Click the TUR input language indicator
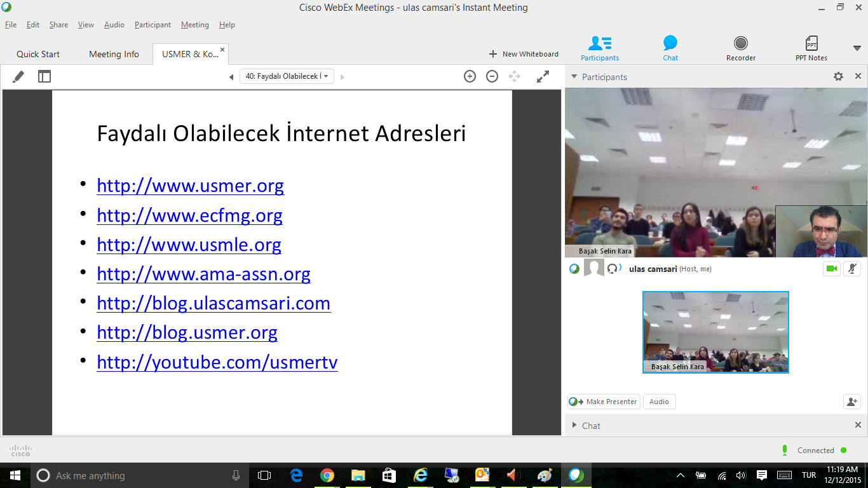This screenshot has width=868, height=488. pyautogui.click(x=809, y=475)
